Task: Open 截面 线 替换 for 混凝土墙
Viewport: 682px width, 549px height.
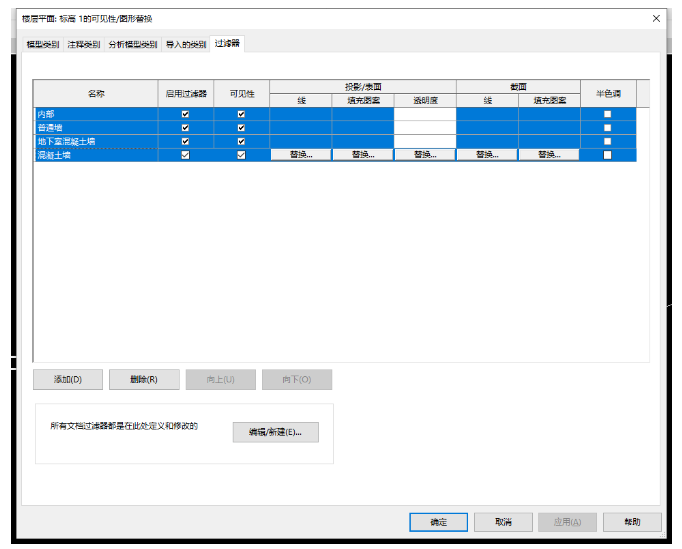Action: click(x=487, y=155)
